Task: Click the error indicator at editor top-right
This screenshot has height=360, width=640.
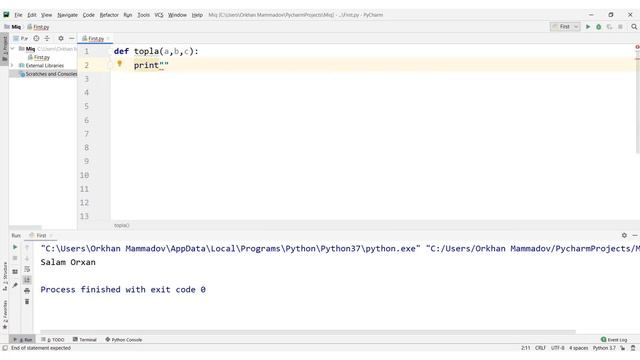Action: (x=637, y=47)
